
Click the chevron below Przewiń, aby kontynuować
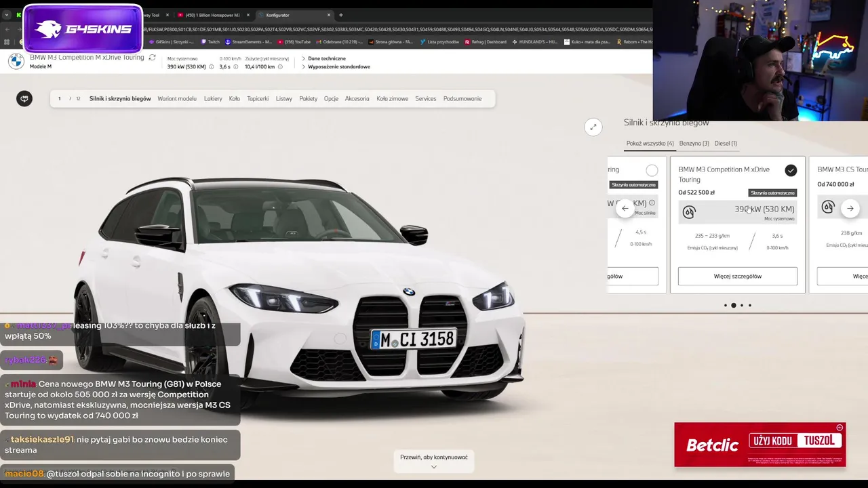[x=434, y=466]
